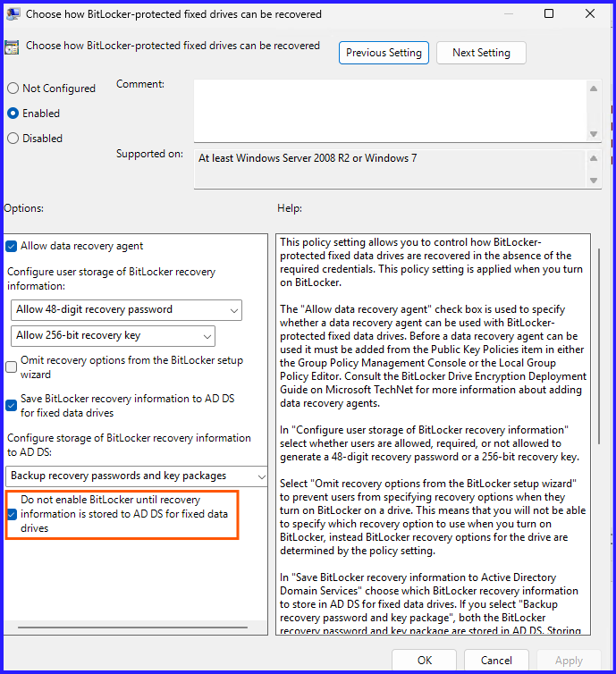Uncheck Save BitLocker recovery information to AD DS
Image resolution: width=616 pixels, height=674 pixels.
(x=12, y=406)
